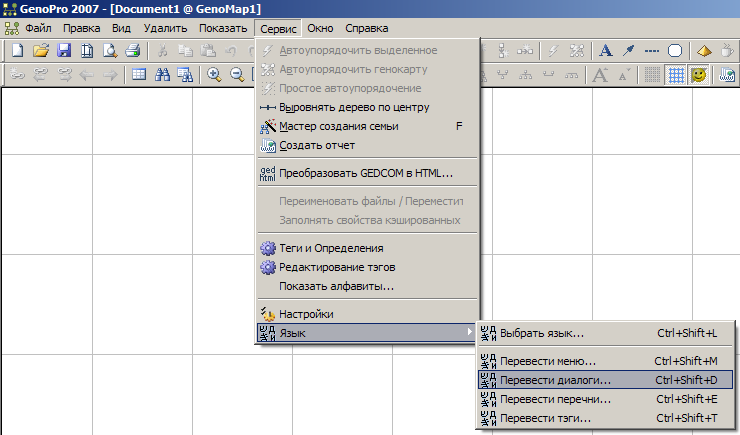Open Редактирование тэгов
740x435 pixels.
(x=367, y=267)
